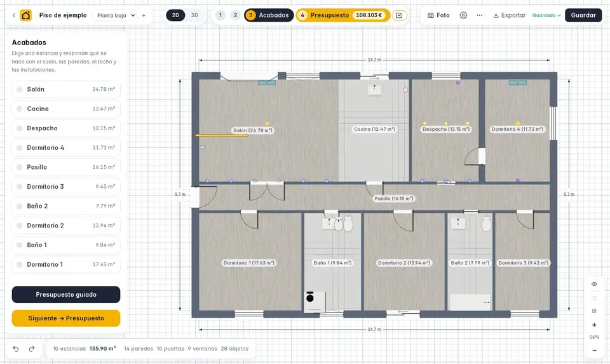610x364 pixels.
Task: Zoom out with the minus icon
Action: pyautogui.click(x=594, y=351)
